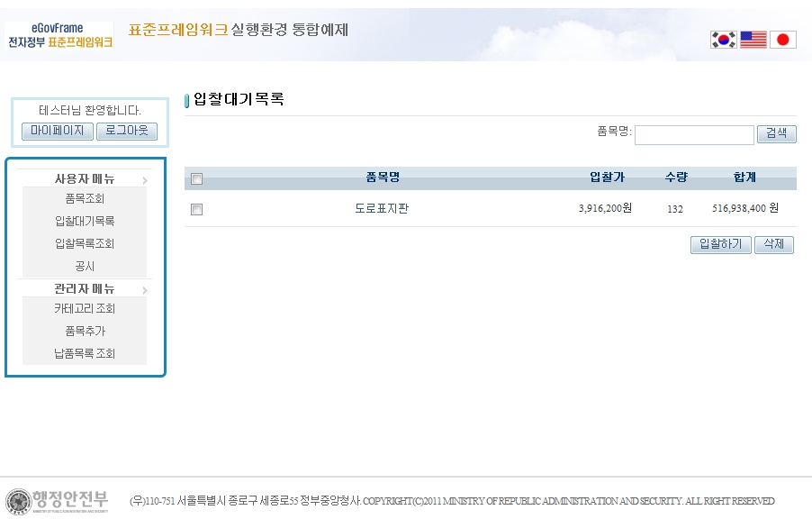Expand the 관리자 메뉴 arrow
Image resolution: width=812 pixels, height=519 pixels.
pos(144,290)
